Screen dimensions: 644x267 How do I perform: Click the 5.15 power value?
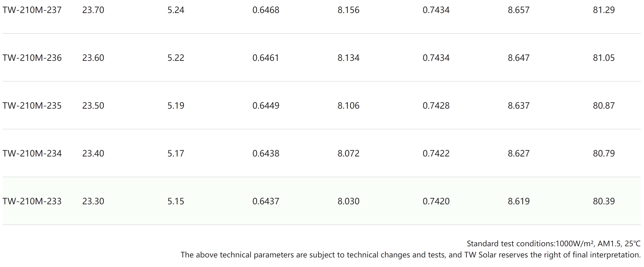coord(176,201)
